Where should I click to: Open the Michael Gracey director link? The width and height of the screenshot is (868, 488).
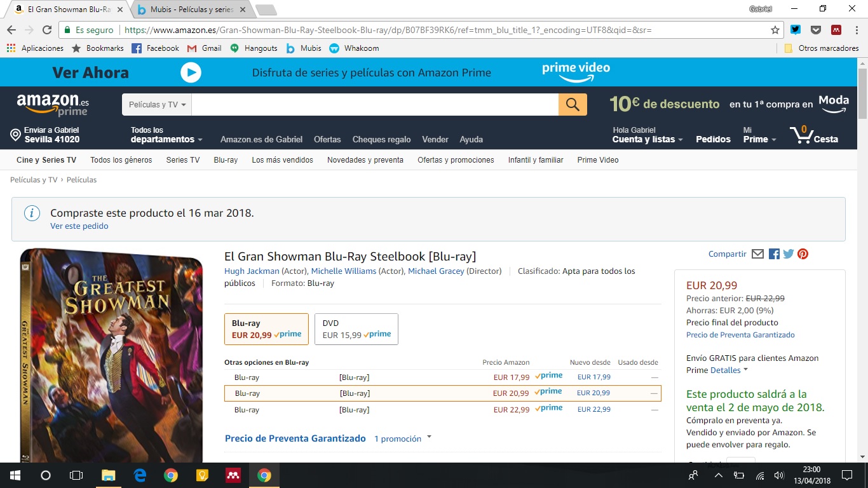click(x=436, y=271)
